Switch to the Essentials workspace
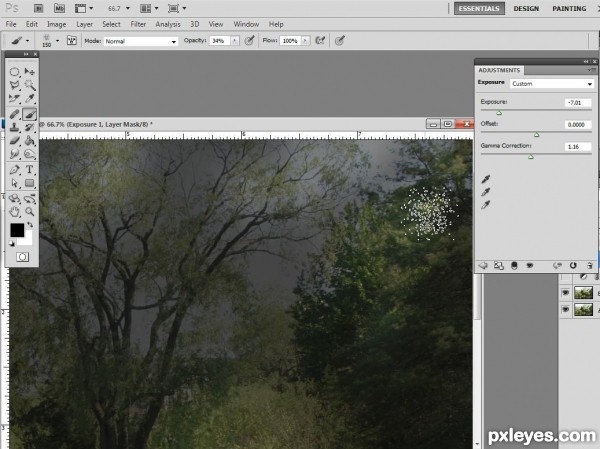Viewport: 600px width, 449px height. (x=479, y=8)
